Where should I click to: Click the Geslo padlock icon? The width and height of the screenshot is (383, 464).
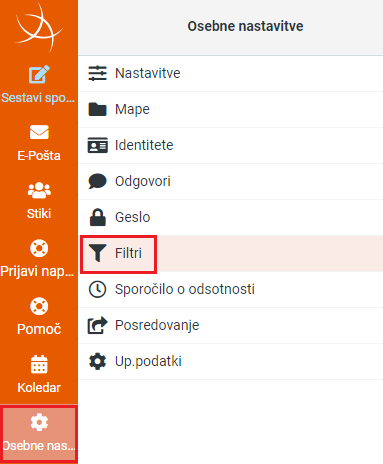[98, 217]
